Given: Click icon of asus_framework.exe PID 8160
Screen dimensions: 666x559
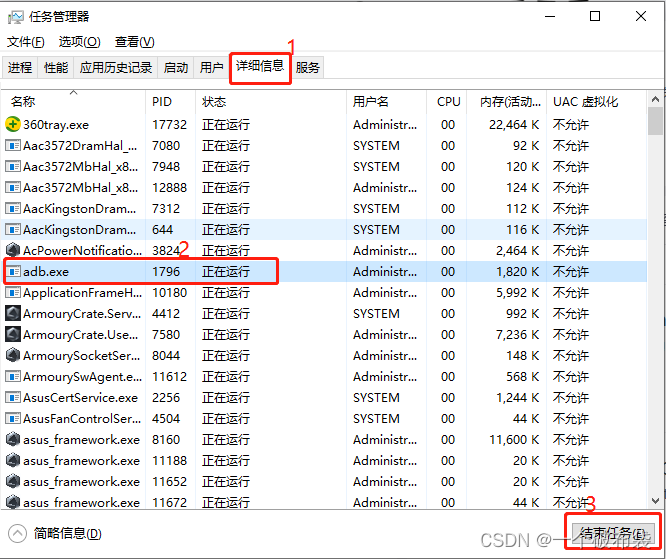Looking at the screenshot, I should 13,439.
